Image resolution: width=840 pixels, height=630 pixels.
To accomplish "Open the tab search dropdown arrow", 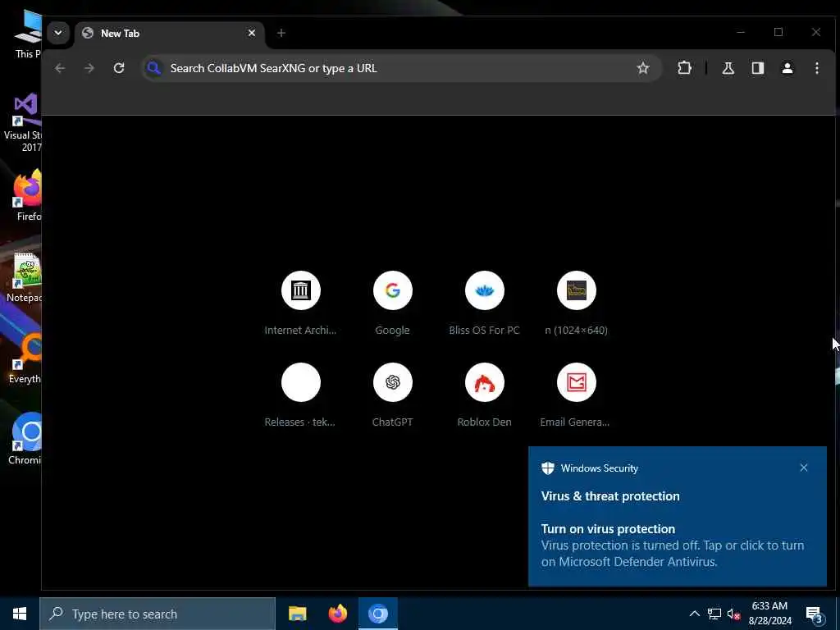I will (x=58, y=33).
